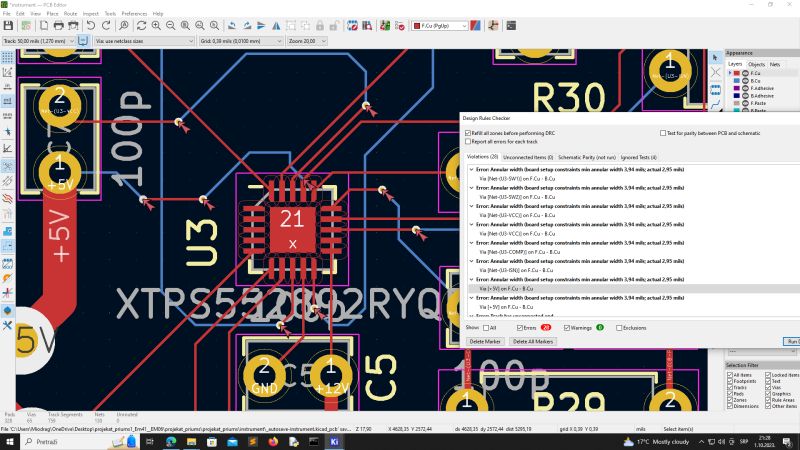800x450 pixels.
Task: Rotate selection counterclockwise
Action: click(232, 26)
